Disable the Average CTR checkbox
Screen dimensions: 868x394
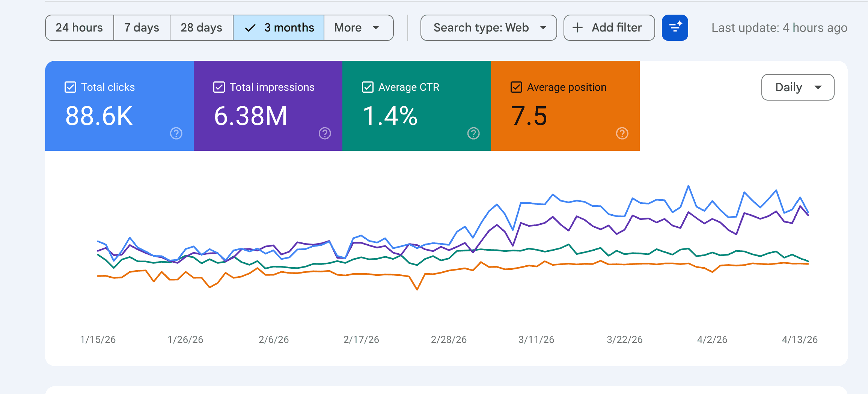(x=368, y=87)
